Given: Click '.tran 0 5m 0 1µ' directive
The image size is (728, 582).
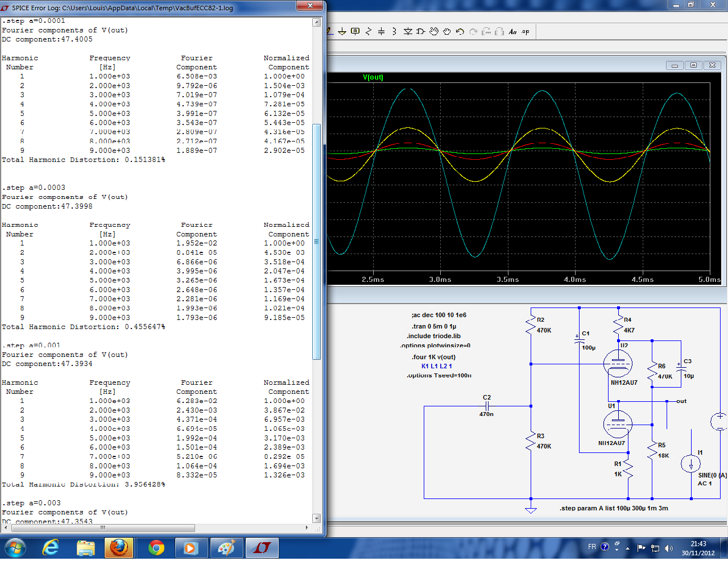Looking at the screenshot, I should point(434,326).
